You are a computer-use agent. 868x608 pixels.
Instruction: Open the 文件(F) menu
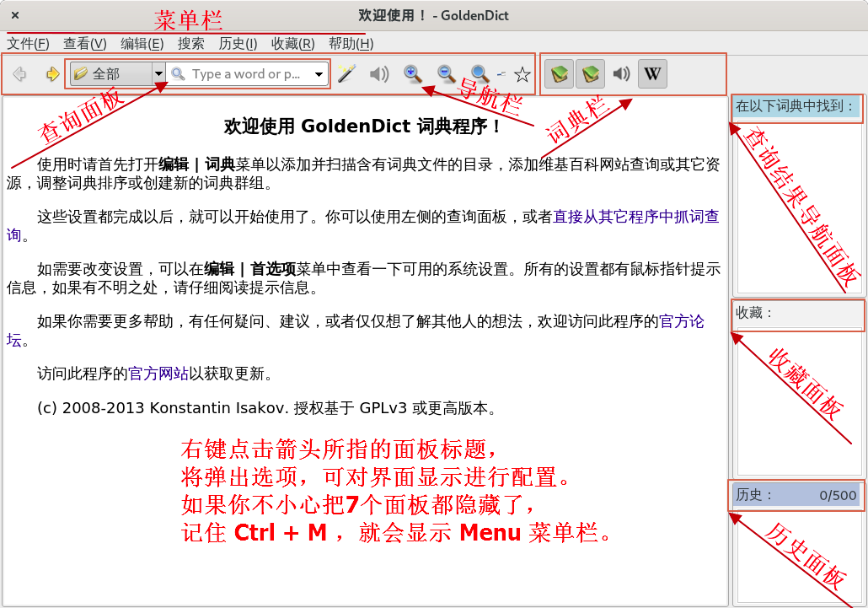pos(28,44)
